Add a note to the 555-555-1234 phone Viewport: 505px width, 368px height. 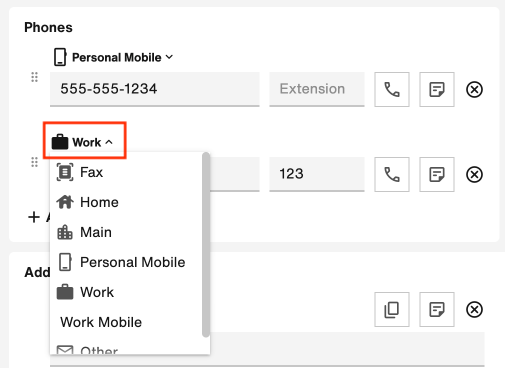pos(437,89)
